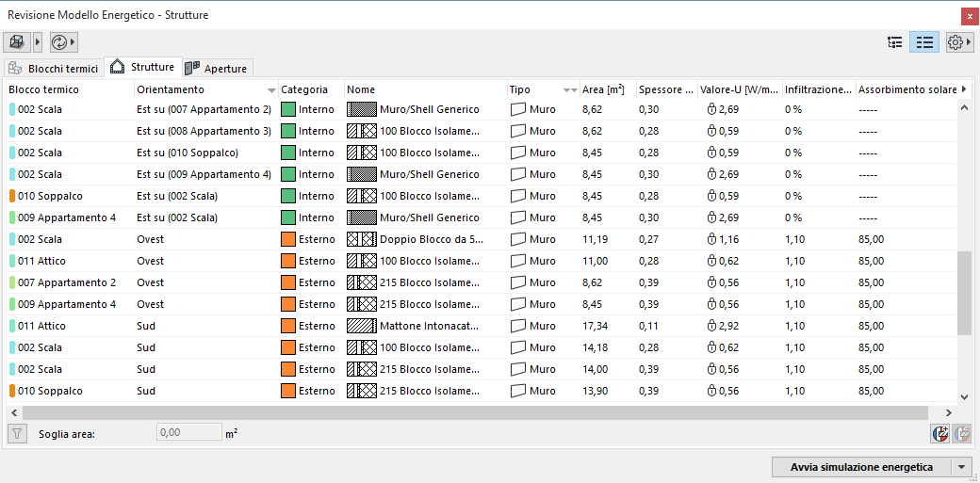Click area value 11,19
The width and height of the screenshot is (980, 483).
(595, 239)
